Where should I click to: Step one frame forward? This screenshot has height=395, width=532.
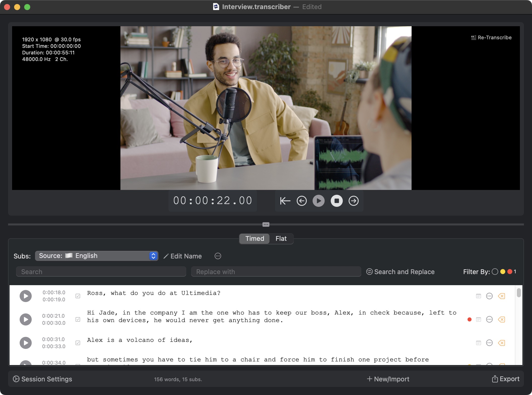(x=353, y=201)
